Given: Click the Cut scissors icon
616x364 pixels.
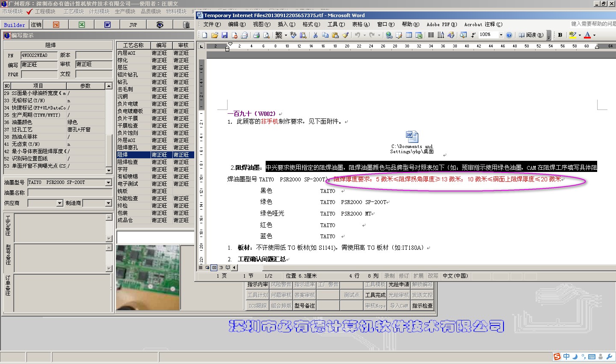Looking at the screenshot, I should click(315, 35).
